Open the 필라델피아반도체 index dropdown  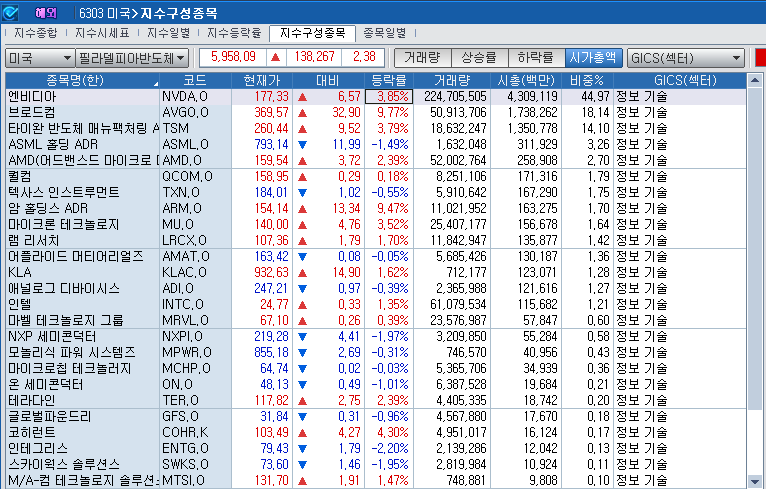132,58
